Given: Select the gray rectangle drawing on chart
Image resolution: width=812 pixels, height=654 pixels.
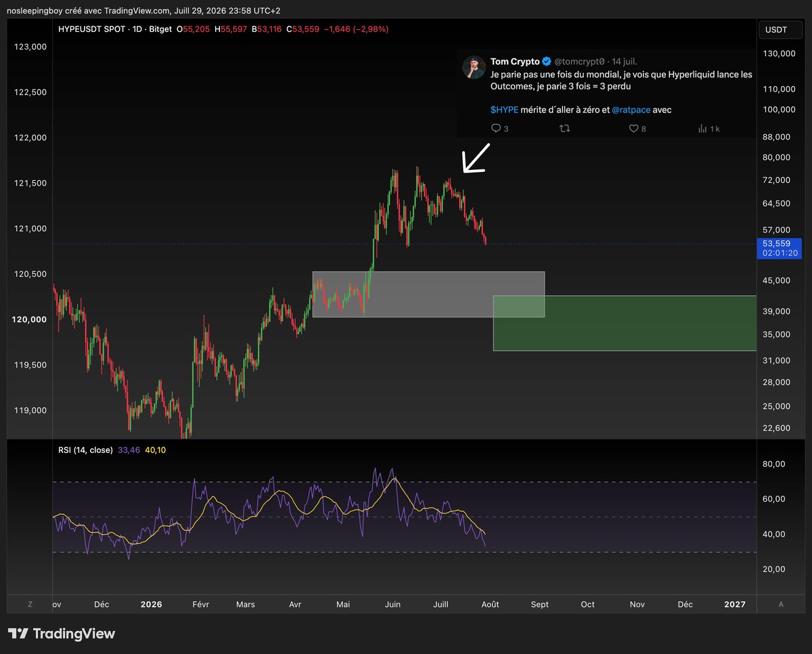Looking at the screenshot, I should coord(428,295).
